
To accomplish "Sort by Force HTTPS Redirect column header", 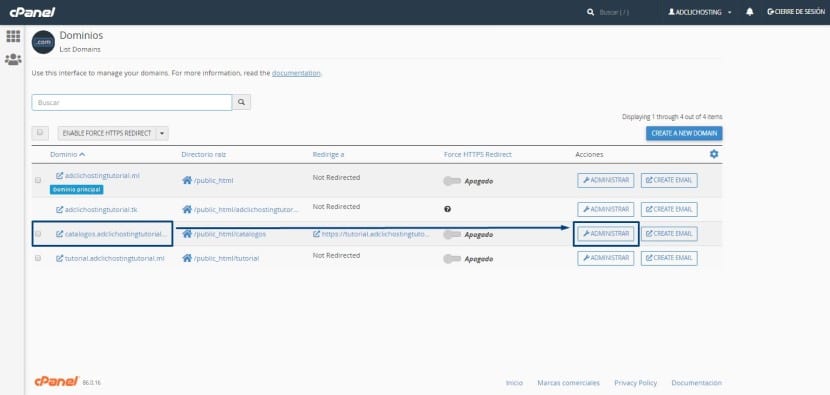I will (x=477, y=155).
